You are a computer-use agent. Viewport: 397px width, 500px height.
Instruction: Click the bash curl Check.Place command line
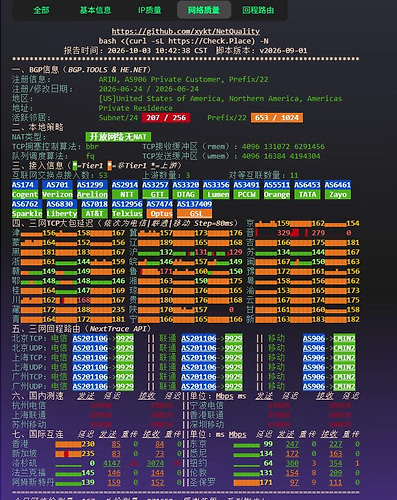pos(183,41)
